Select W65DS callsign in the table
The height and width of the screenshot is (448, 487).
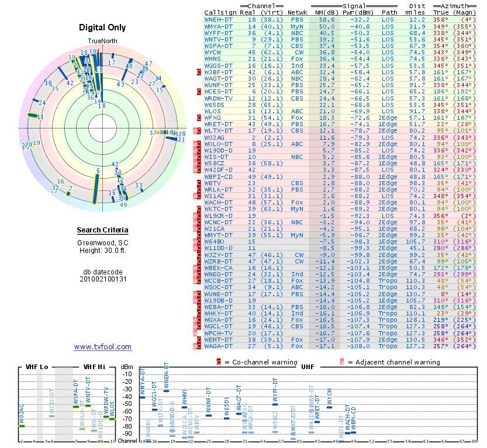pos(214,105)
